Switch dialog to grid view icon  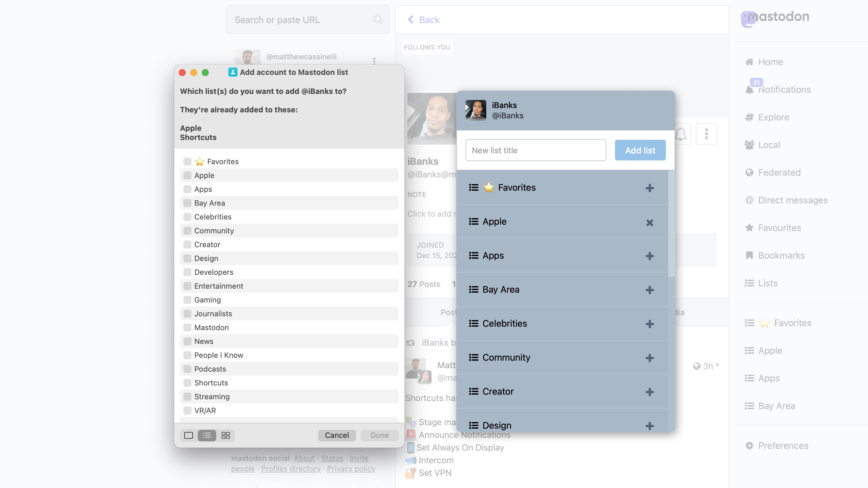click(x=225, y=435)
